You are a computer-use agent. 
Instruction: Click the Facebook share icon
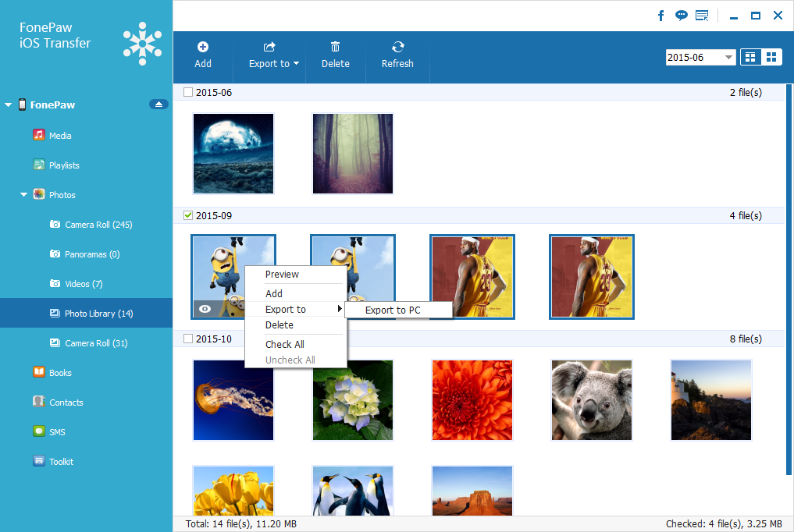(x=660, y=16)
